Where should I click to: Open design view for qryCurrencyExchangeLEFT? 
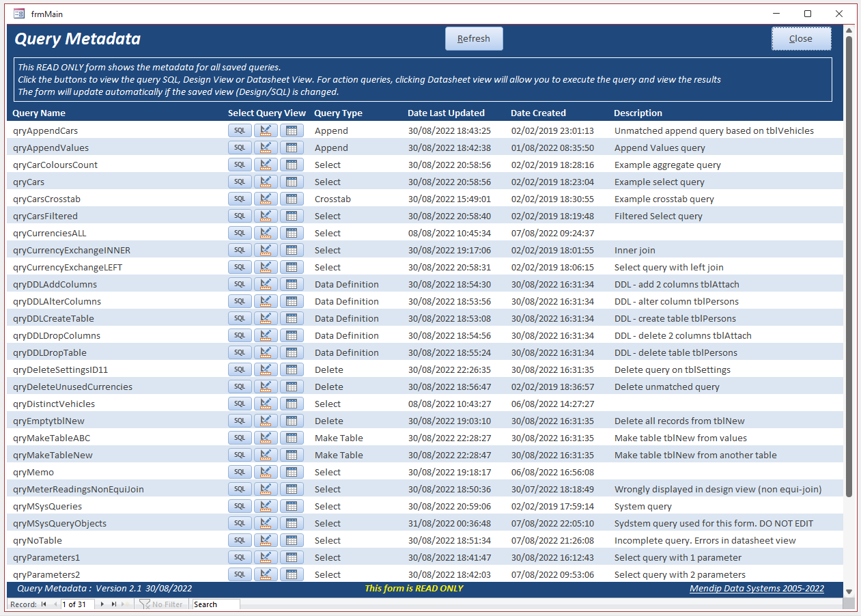pyautogui.click(x=266, y=267)
